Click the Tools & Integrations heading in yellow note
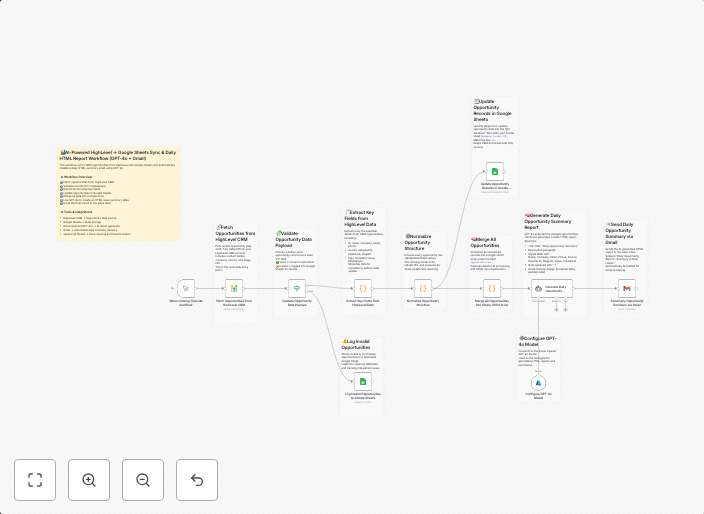Image resolution: width=704 pixels, height=514 pixels. coord(78,212)
